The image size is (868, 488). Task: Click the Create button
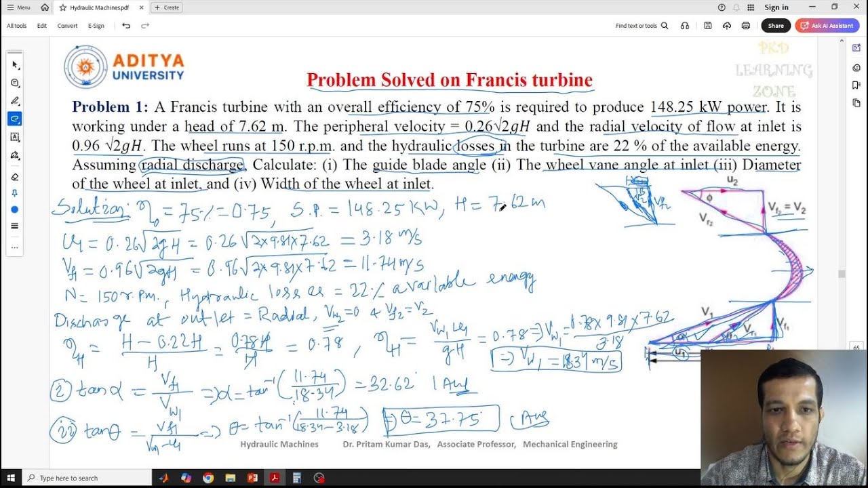tap(167, 7)
